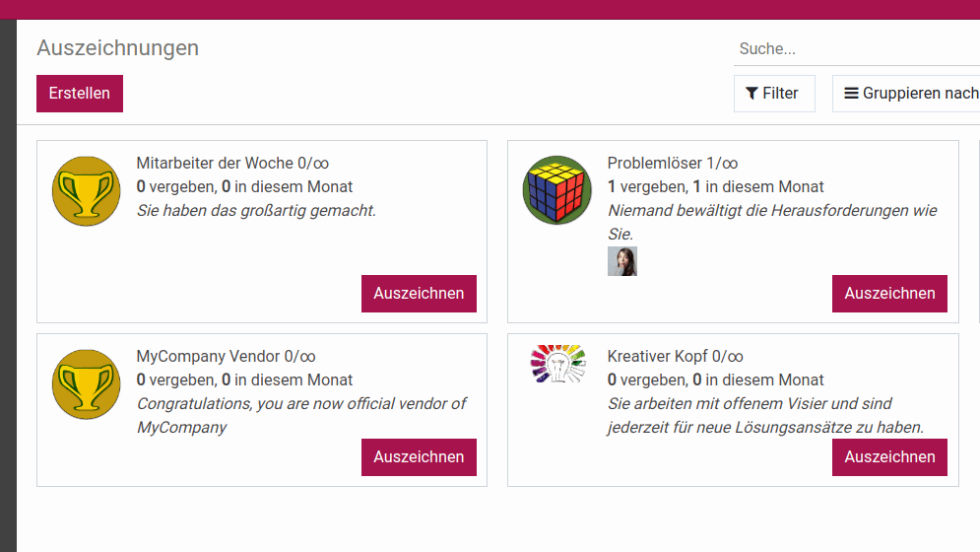
Task: Click Auszeichnen for Problemlöser badge
Action: click(889, 294)
